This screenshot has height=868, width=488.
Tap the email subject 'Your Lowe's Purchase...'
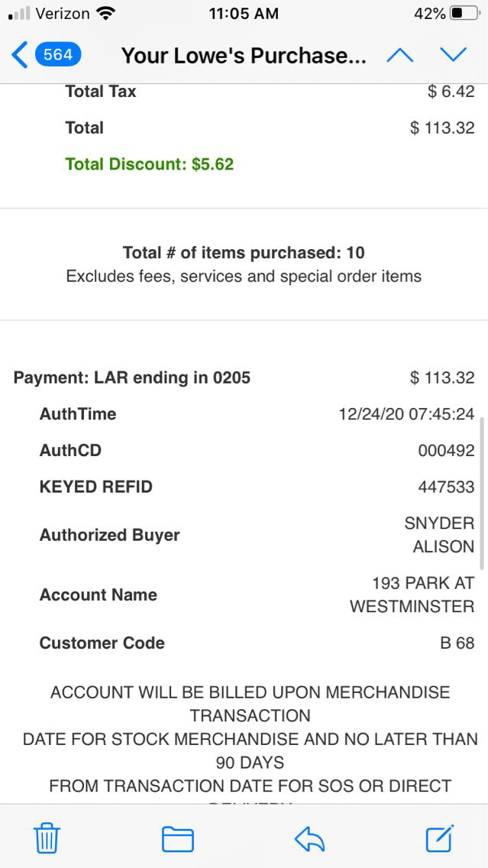point(244,56)
